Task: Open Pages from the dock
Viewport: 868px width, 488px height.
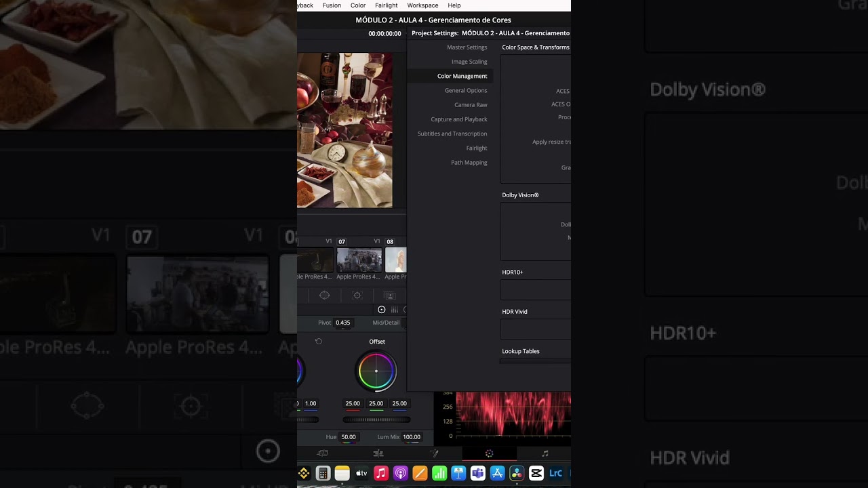Action: click(x=420, y=473)
